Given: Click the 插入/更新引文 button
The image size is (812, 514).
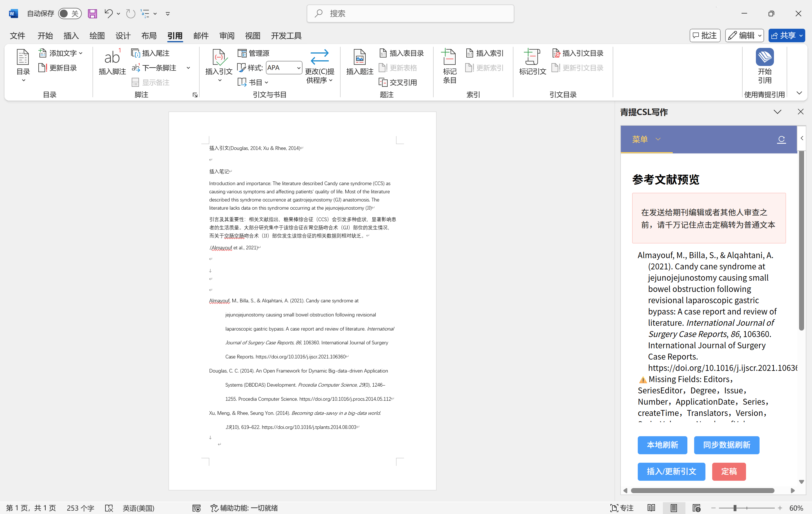Looking at the screenshot, I should 671,471.
